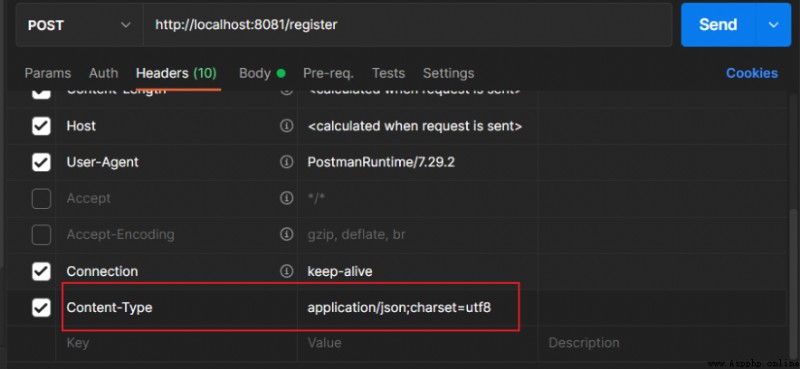The image size is (800, 369).
Task: Click the info icon for Accept header
Action: click(287, 198)
